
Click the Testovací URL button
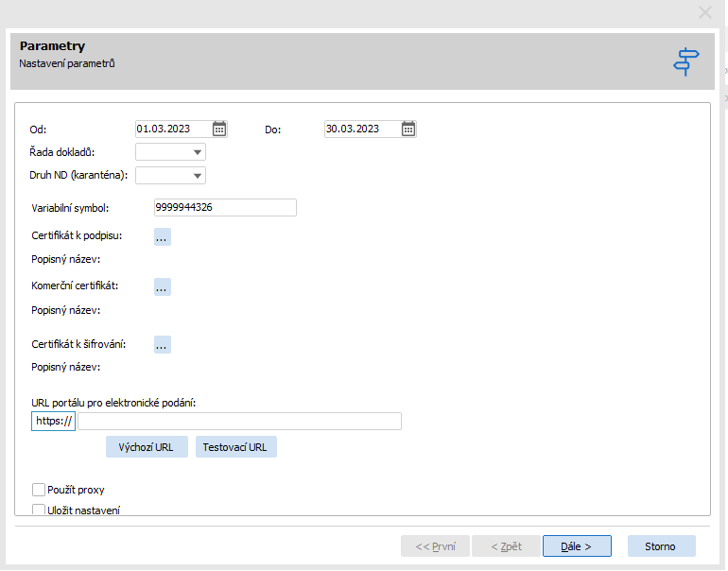click(x=236, y=447)
